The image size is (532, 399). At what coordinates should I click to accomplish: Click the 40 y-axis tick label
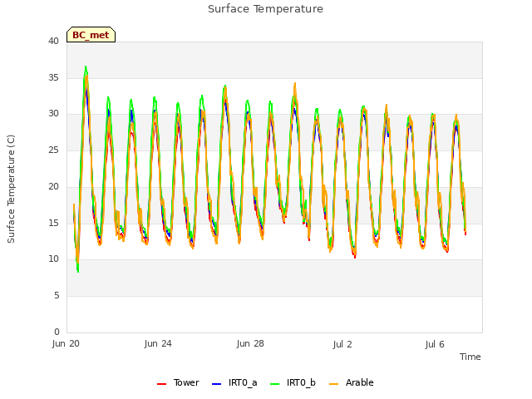[x=53, y=42]
